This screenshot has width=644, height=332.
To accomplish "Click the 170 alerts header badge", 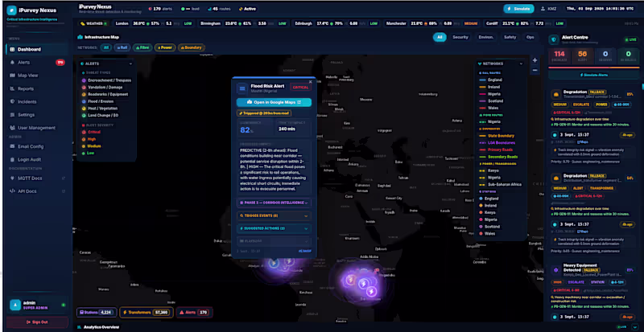I will coord(160,9).
